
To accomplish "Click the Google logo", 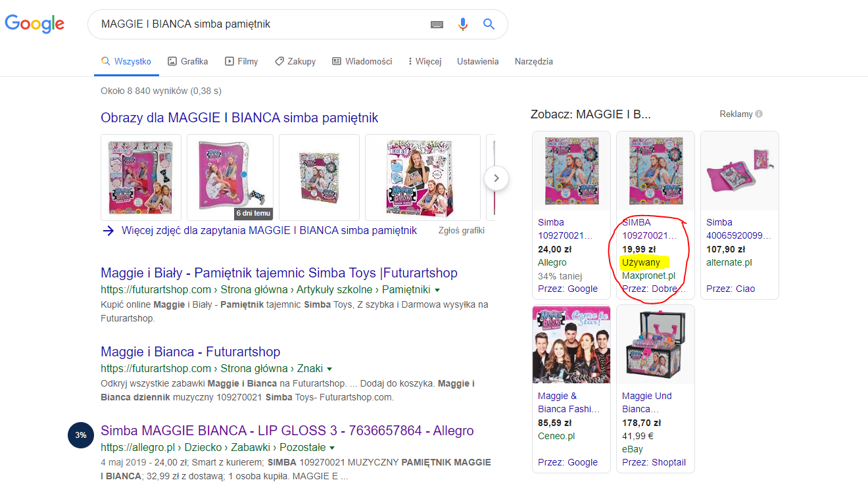I will click(x=35, y=24).
